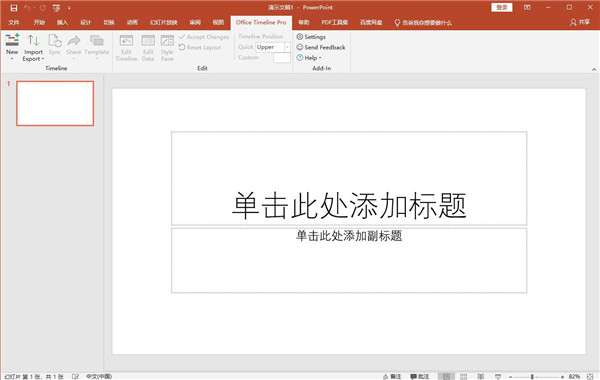600x380 pixels.
Task: Switch to the 帮助 tab
Action: click(x=304, y=23)
